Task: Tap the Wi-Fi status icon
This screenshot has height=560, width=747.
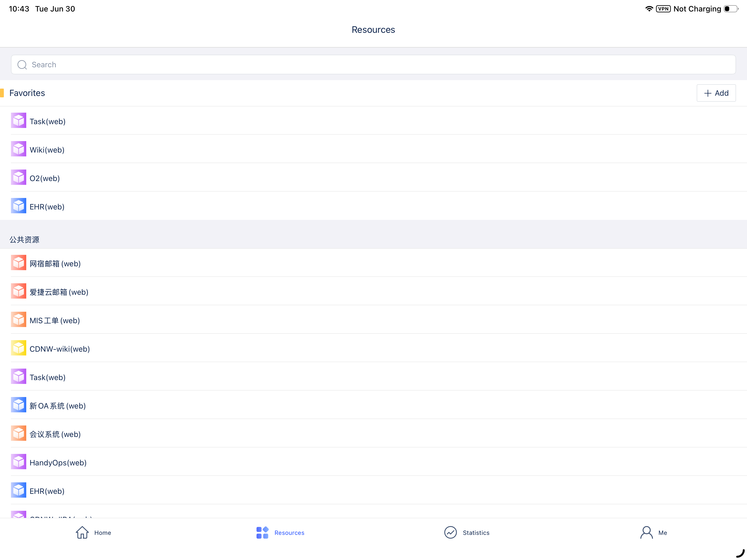Action: tap(649, 9)
